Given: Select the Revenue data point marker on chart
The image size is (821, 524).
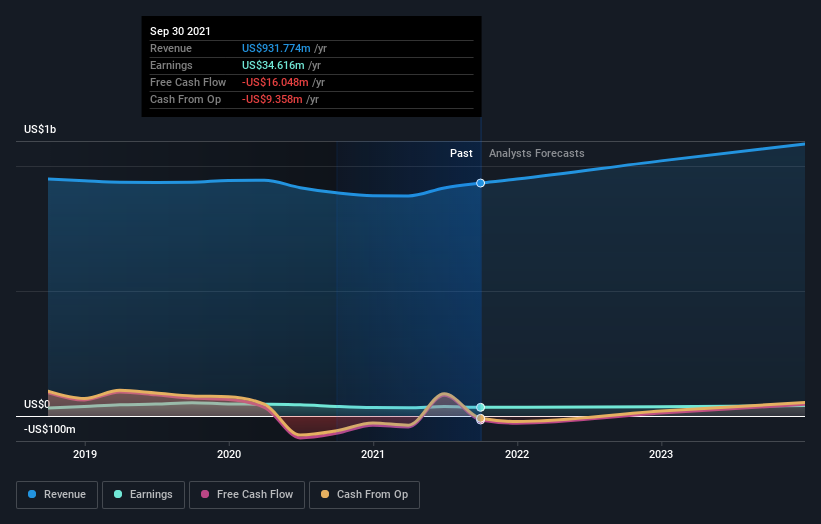Looking at the screenshot, I should [481, 183].
